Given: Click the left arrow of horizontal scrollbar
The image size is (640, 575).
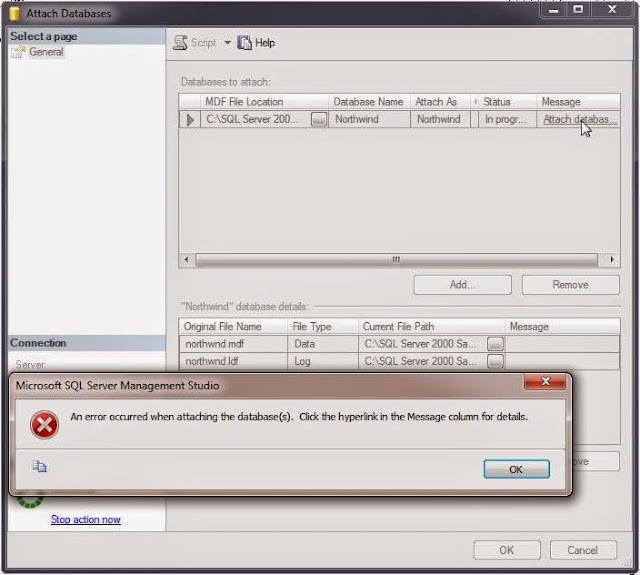Looking at the screenshot, I should pyautogui.click(x=187, y=260).
